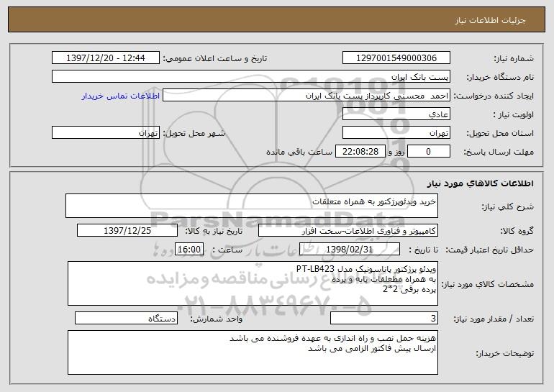Image resolution: width=554 pixels, height=392 pixels.
Task: Click the label شهر محل تحویل
Action: point(194,133)
